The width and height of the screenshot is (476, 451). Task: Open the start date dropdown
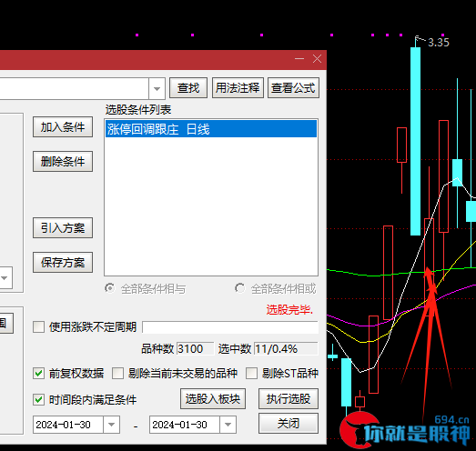[111, 425]
